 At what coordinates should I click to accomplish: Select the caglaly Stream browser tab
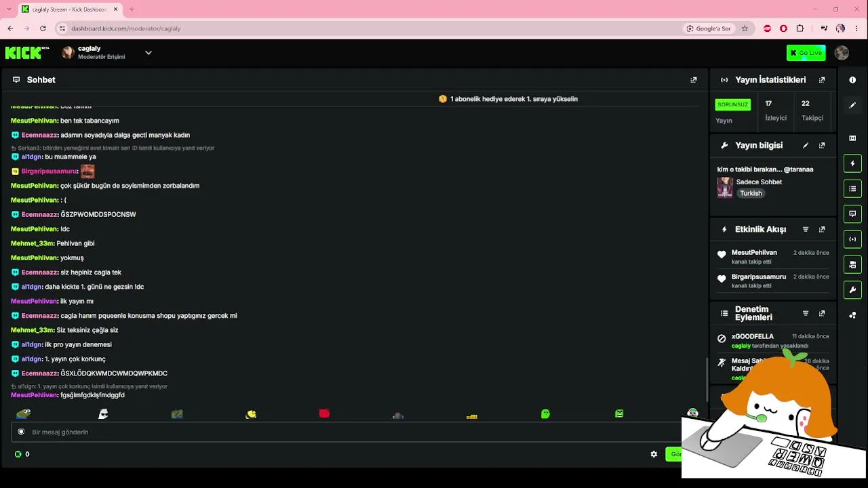pyautogui.click(x=70, y=9)
